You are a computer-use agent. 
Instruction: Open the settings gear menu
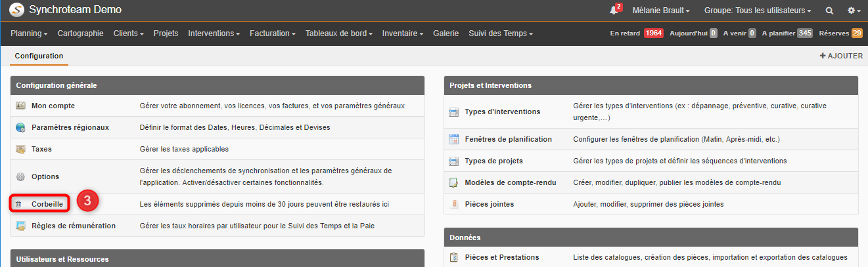coord(854,10)
